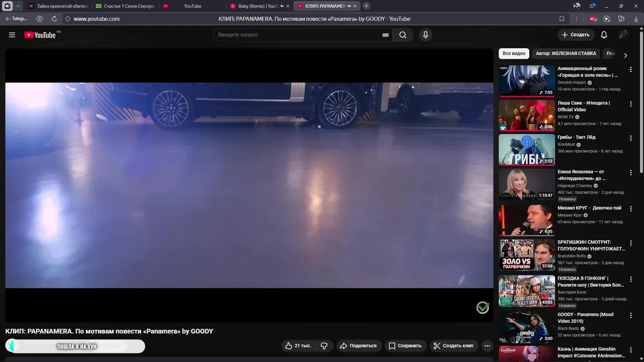Image resolution: width=644 pixels, height=362 pixels.
Task: Open the on-screen keyboard in search box
Action: pyautogui.click(x=385, y=35)
